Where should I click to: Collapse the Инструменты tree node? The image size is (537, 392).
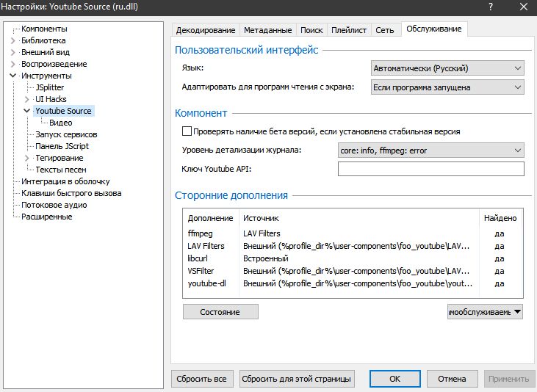click(13, 76)
